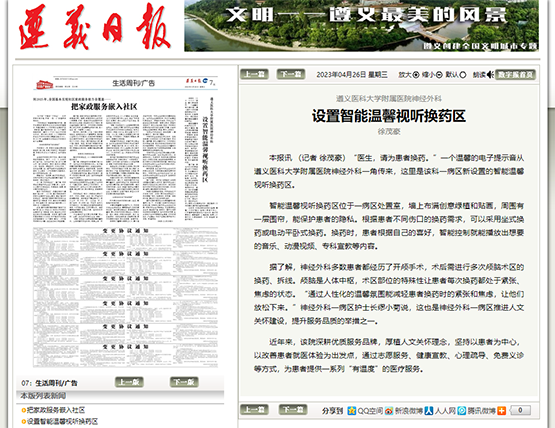Share to QQ空间 star icon
555x428 pixels.
point(351,411)
